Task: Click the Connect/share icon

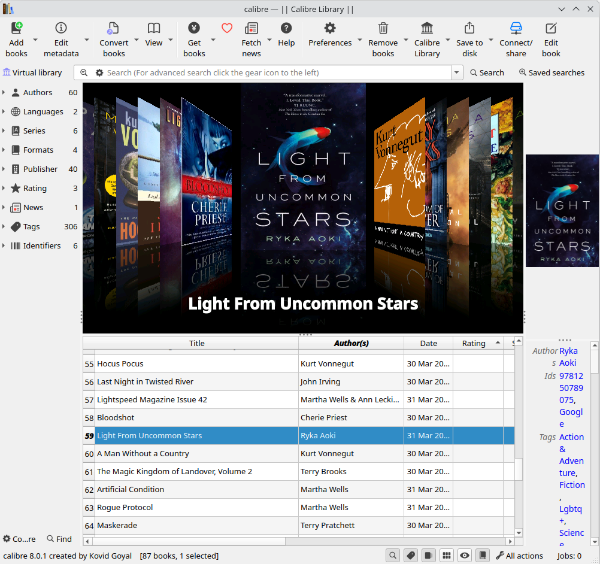Action: click(x=516, y=29)
